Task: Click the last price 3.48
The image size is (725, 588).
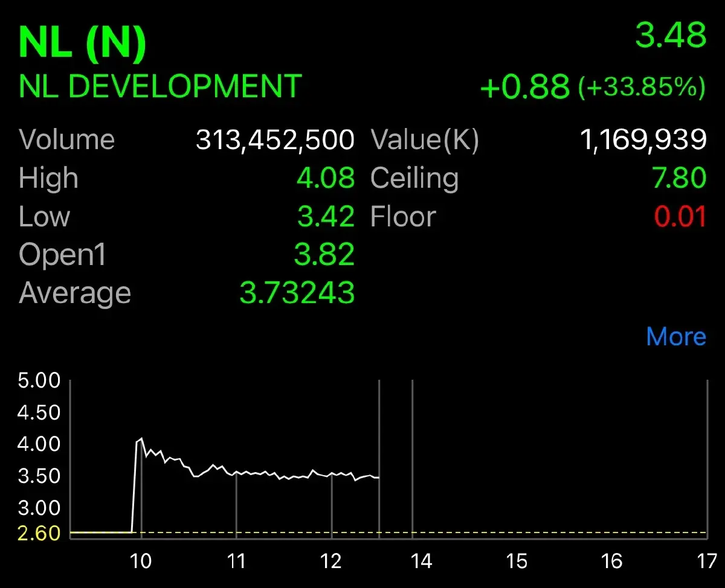Action: tap(671, 35)
